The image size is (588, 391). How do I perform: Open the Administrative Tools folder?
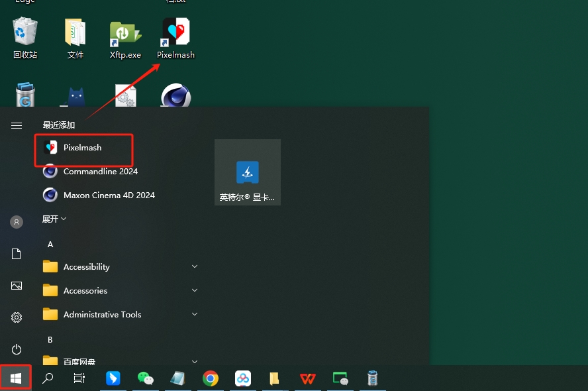(120, 314)
